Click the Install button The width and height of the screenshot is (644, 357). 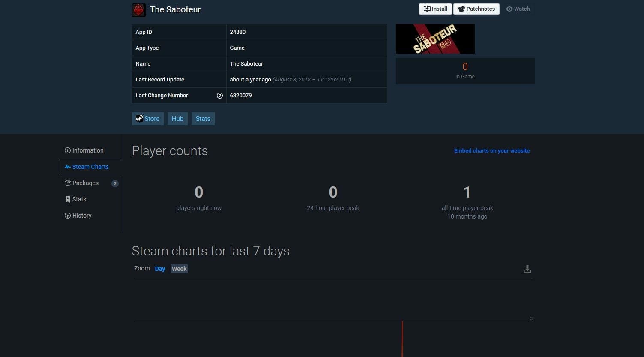[435, 9]
